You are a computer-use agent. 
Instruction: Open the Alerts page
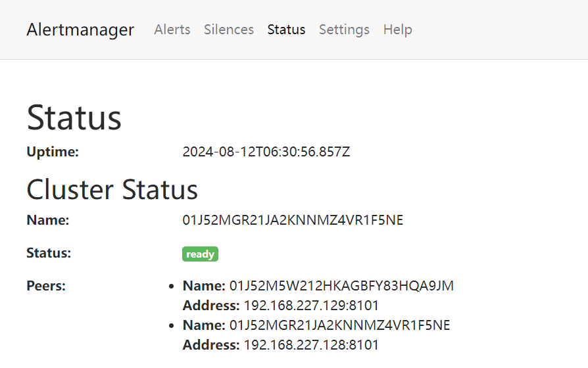[x=172, y=30]
